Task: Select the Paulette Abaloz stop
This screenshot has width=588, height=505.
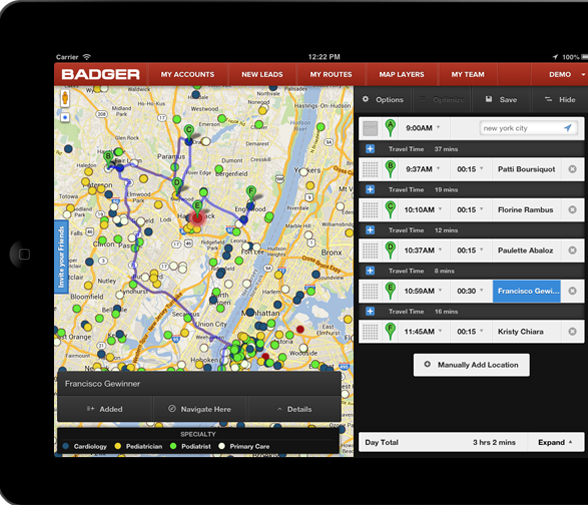Action: pyautogui.click(x=526, y=250)
